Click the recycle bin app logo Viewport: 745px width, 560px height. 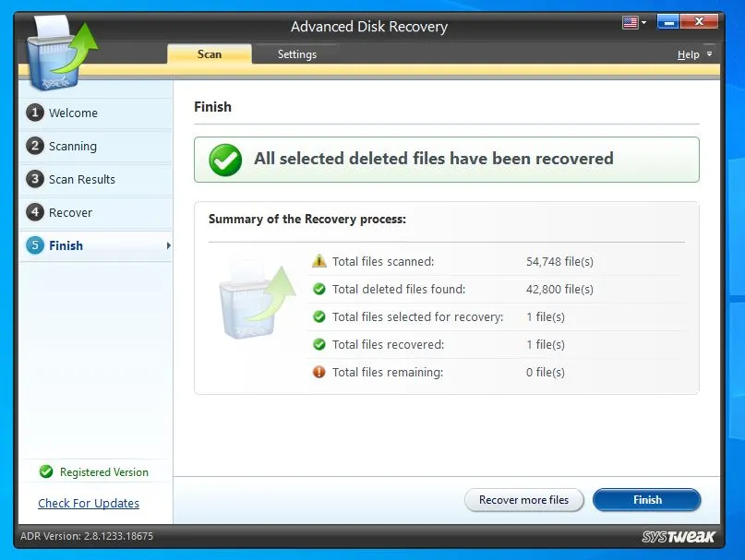pyautogui.click(x=62, y=53)
